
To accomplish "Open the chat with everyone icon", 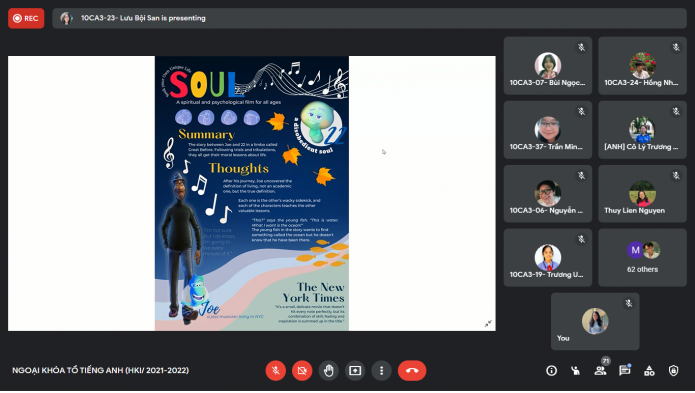I will (625, 370).
